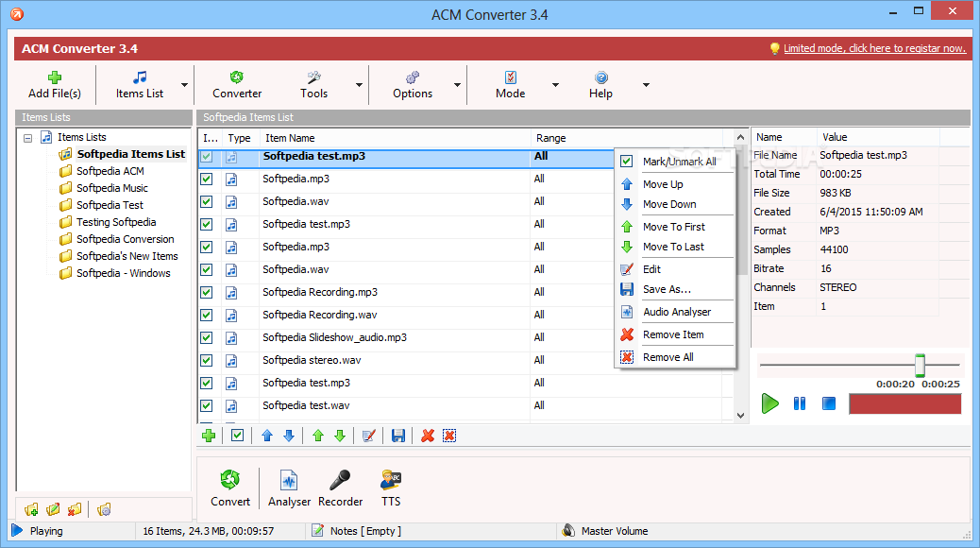980x548 pixels.
Task: Click the add new items list folder icon
Action: coord(31,510)
